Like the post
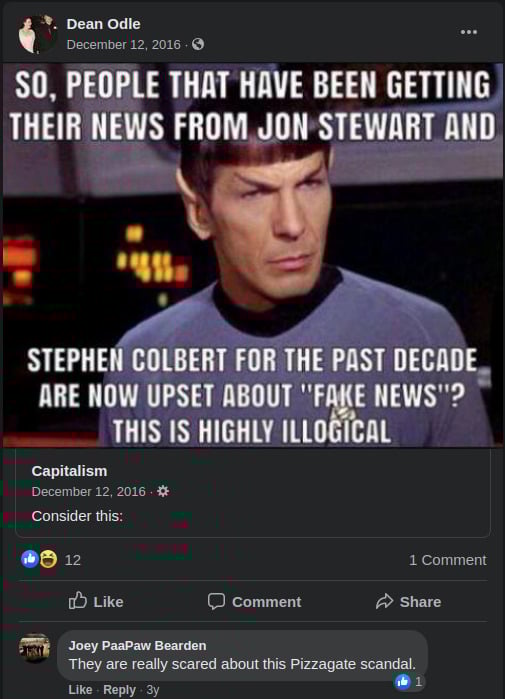505x699 pixels. [x=96, y=601]
